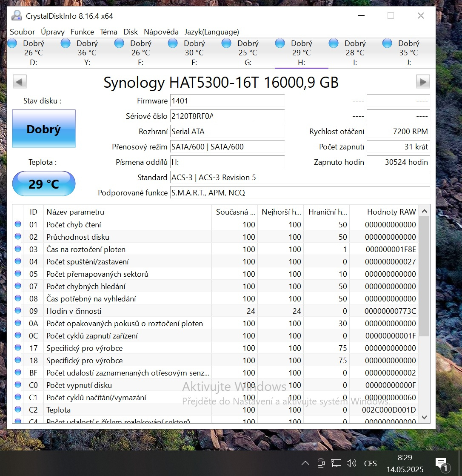Click the Firmware field 1401
462x476 pixels.
click(x=227, y=101)
